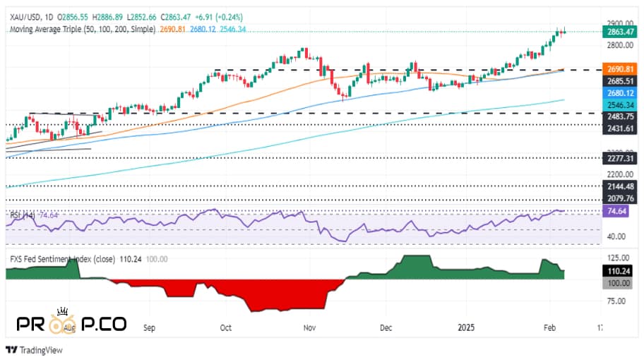Open the TradingView logo link
The height and width of the screenshot is (362, 644).
coord(34,350)
